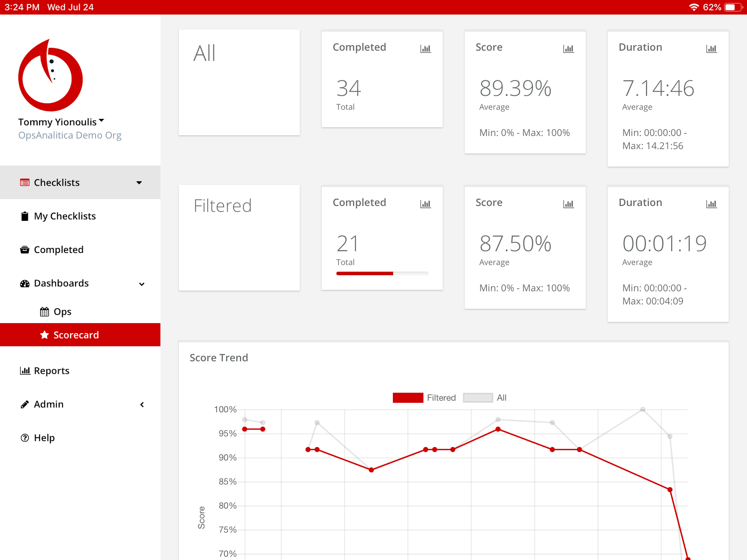
Task: Click the Filtered Completed progress bar
Action: click(382, 273)
